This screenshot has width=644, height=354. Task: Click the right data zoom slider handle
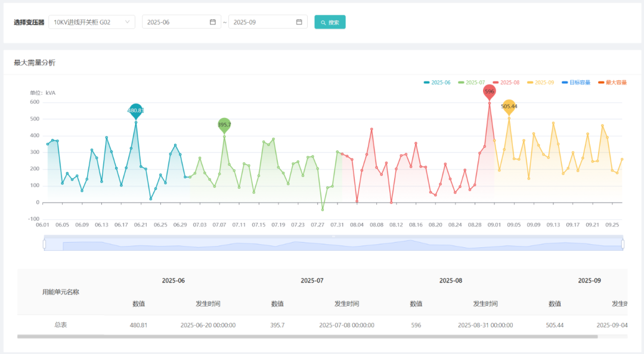pos(623,244)
